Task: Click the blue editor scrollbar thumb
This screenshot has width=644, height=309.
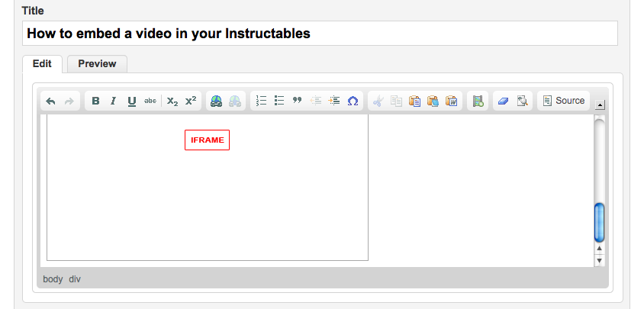Action: pos(600,222)
